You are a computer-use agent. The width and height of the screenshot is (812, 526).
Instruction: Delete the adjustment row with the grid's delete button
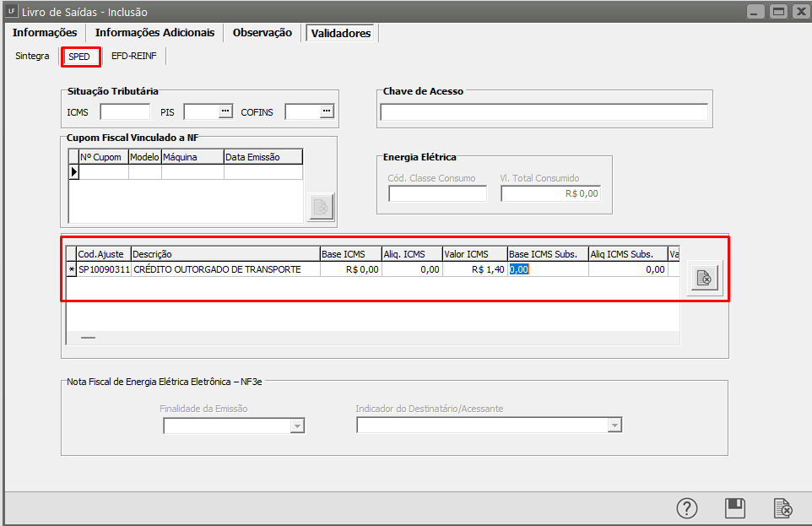pos(704,279)
